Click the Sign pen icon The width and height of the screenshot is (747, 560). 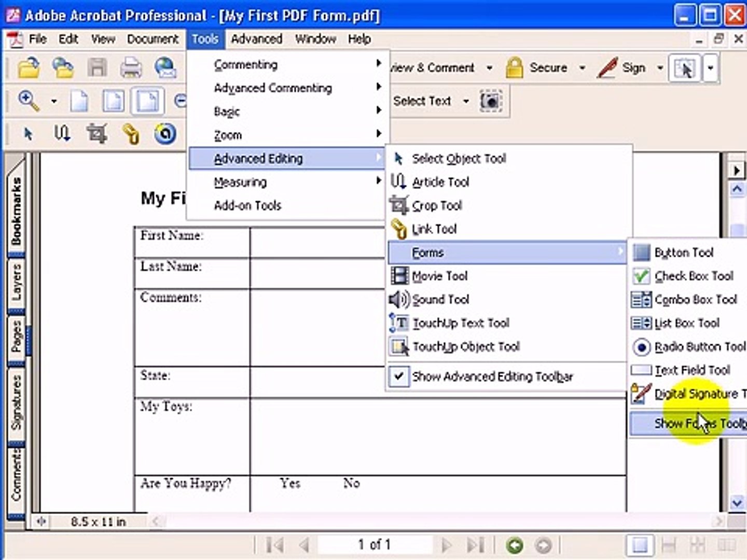point(606,68)
